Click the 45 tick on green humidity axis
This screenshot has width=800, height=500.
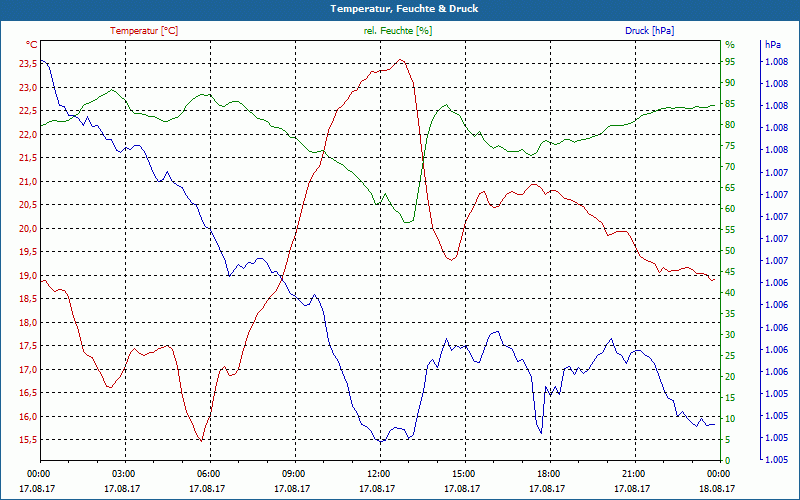point(730,271)
